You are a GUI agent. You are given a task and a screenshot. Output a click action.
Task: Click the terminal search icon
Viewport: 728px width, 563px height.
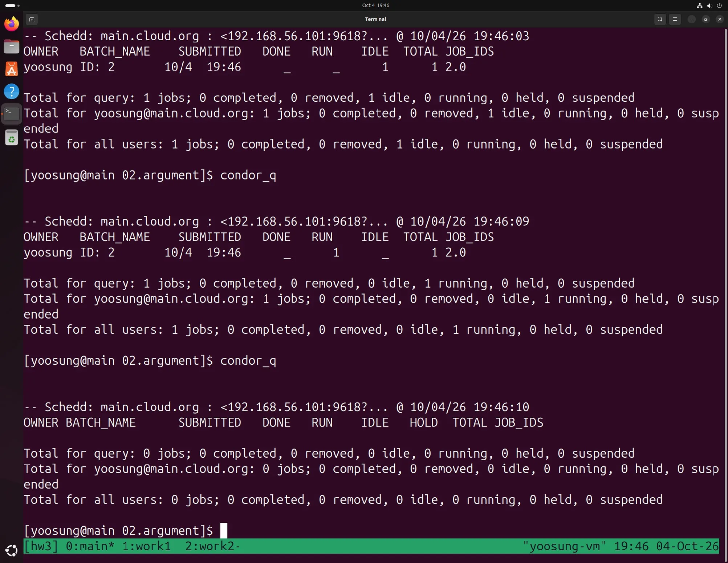(660, 19)
